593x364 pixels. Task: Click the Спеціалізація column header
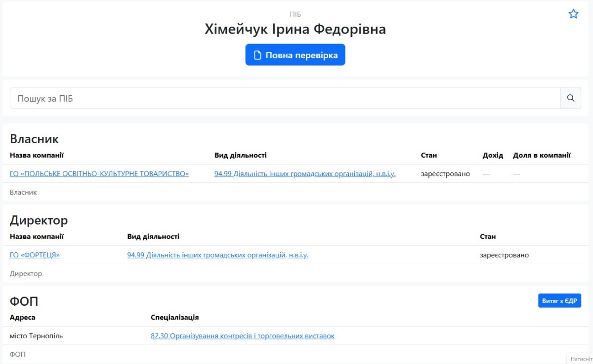(175, 318)
